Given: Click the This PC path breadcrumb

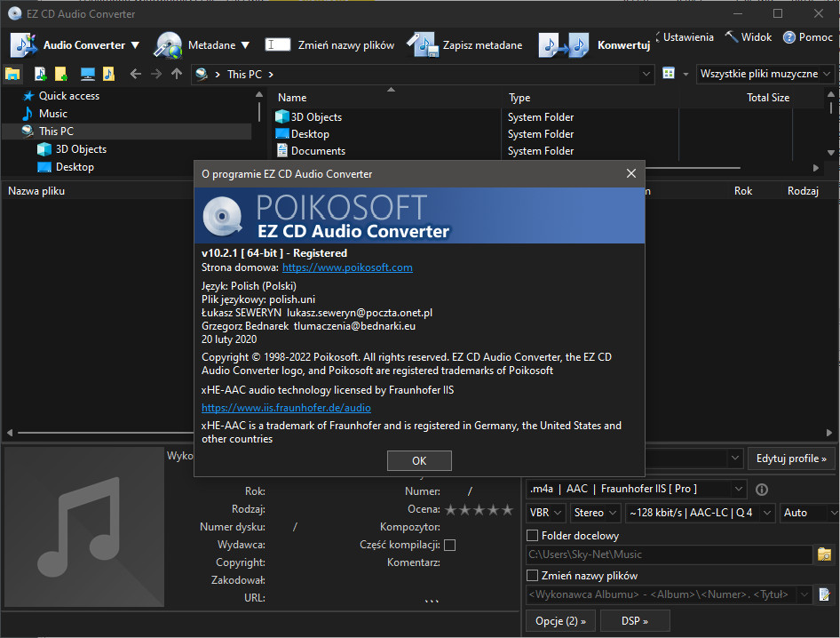Looking at the screenshot, I should (244, 74).
